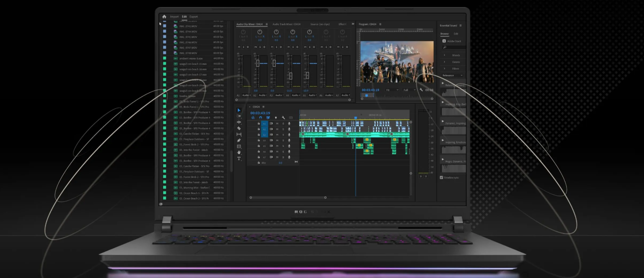Screen dimensions: 644x278
Task: Toggle the lock on track A1
Action: pyautogui.click(x=258, y=123)
